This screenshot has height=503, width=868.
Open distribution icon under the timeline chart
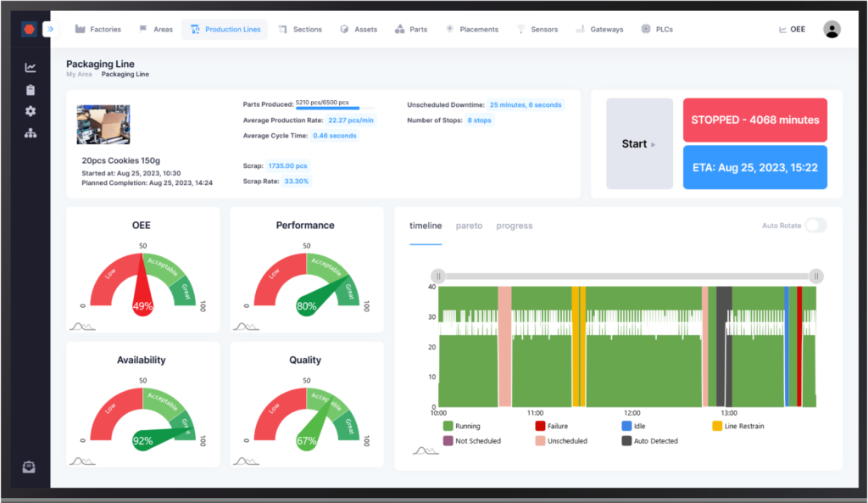(x=426, y=451)
